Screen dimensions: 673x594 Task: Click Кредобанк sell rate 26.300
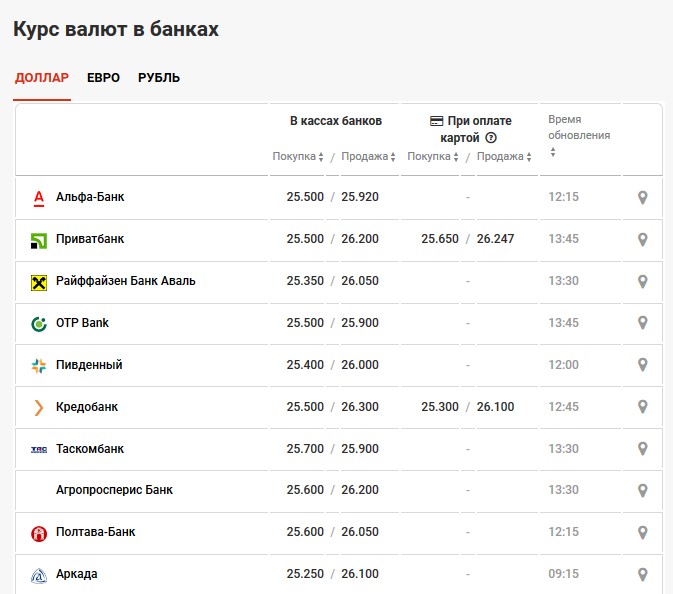[x=360, y=407]
